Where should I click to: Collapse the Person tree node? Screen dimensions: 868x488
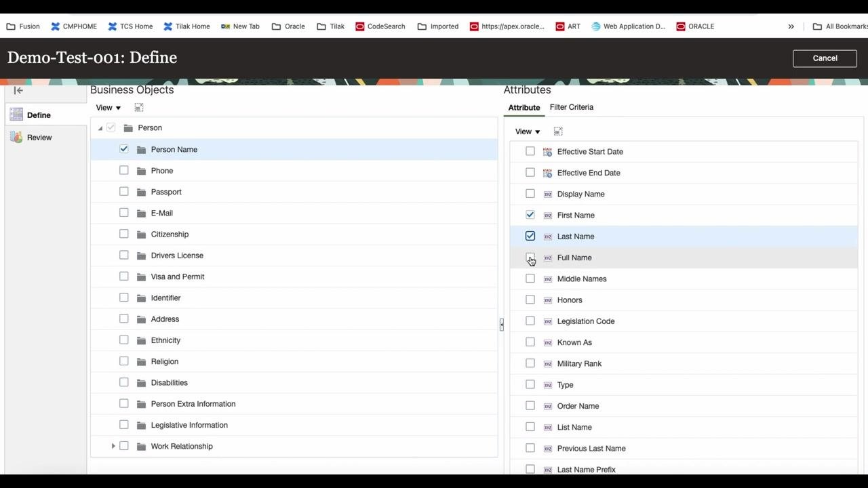click(x=100, y=128)
